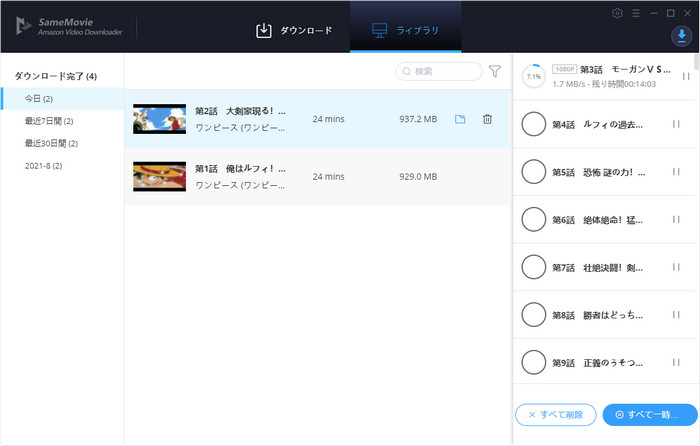Pause the 第8話 queued download
The width and height of the screenshot is (700, 446).
676,315
